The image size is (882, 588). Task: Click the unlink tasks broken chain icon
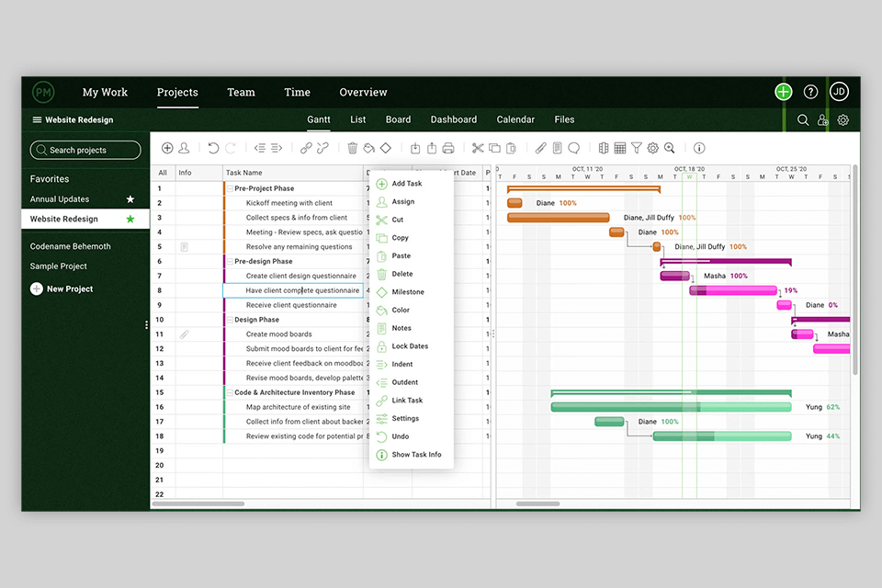coord(322,148)
